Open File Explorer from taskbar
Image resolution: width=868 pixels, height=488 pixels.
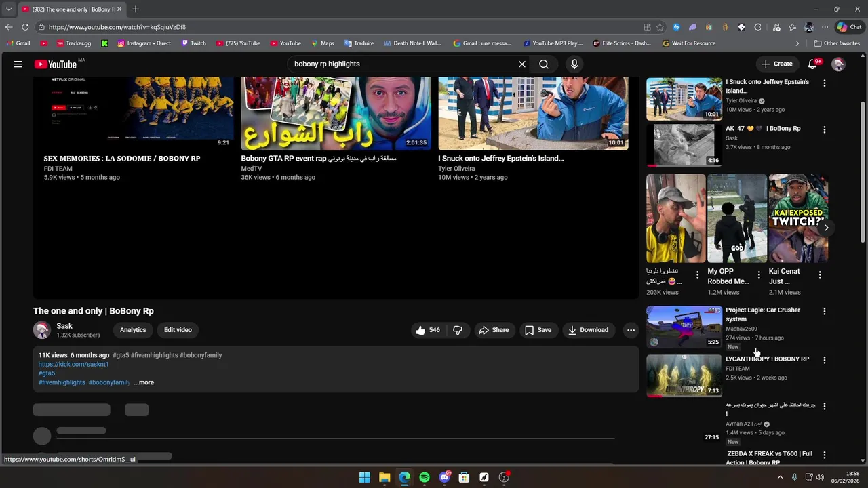coord(384,477)
